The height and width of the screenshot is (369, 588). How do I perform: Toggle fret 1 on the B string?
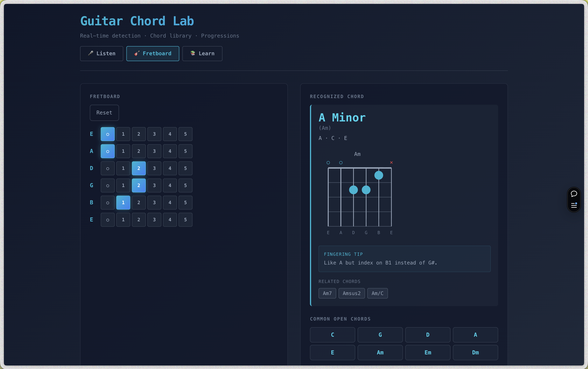[123, 203]
